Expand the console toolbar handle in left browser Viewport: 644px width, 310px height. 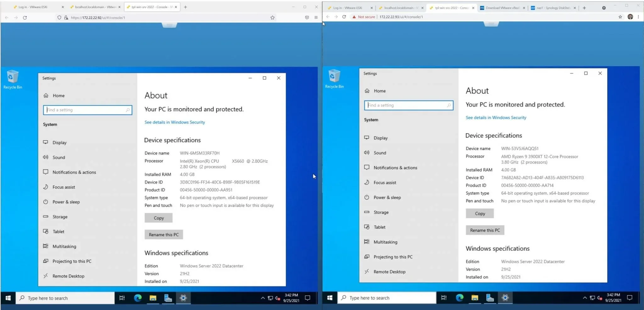click(x=169, y=25)
